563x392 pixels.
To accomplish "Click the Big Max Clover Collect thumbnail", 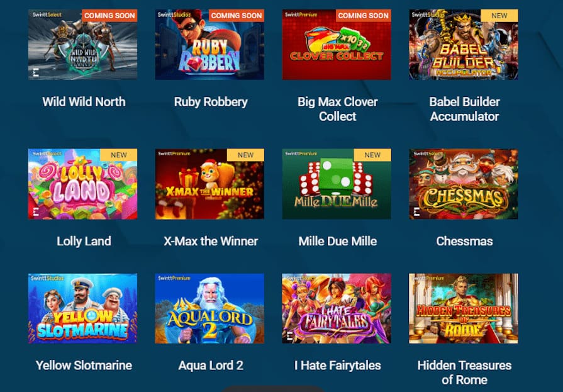I will (x=337, y=45).
